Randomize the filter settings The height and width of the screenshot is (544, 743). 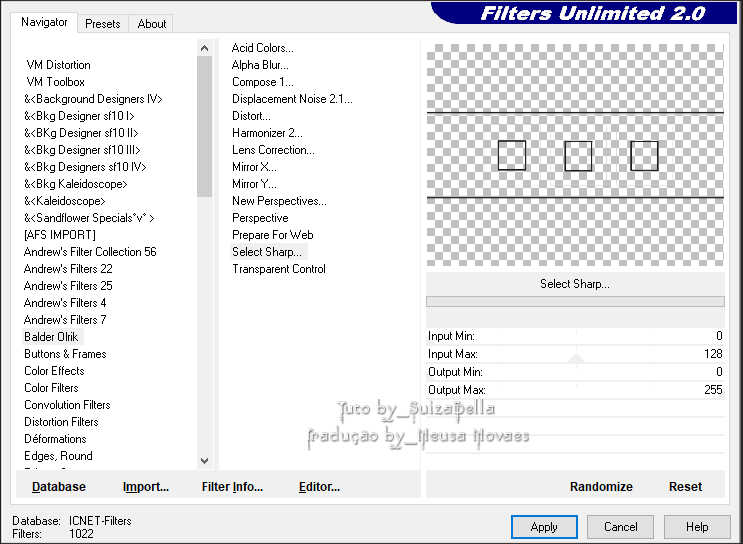[601, 487]
